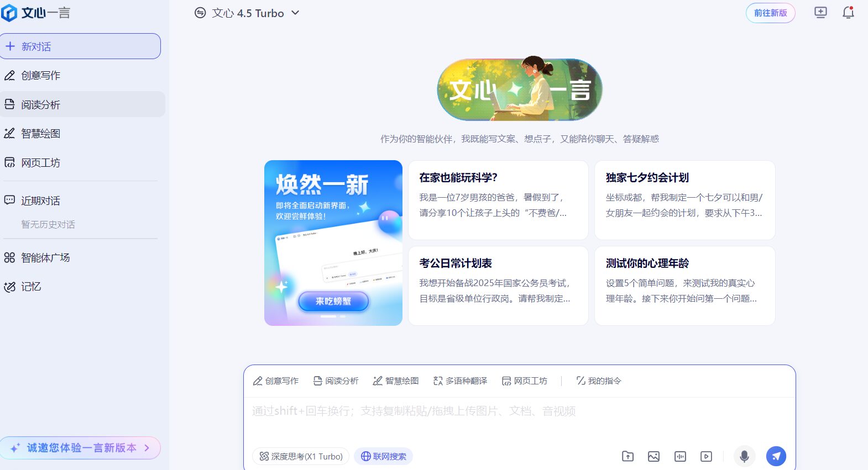The height and width of the screenshot is (470, 868).
Task: Click the upload image icon
Action: 653,456
